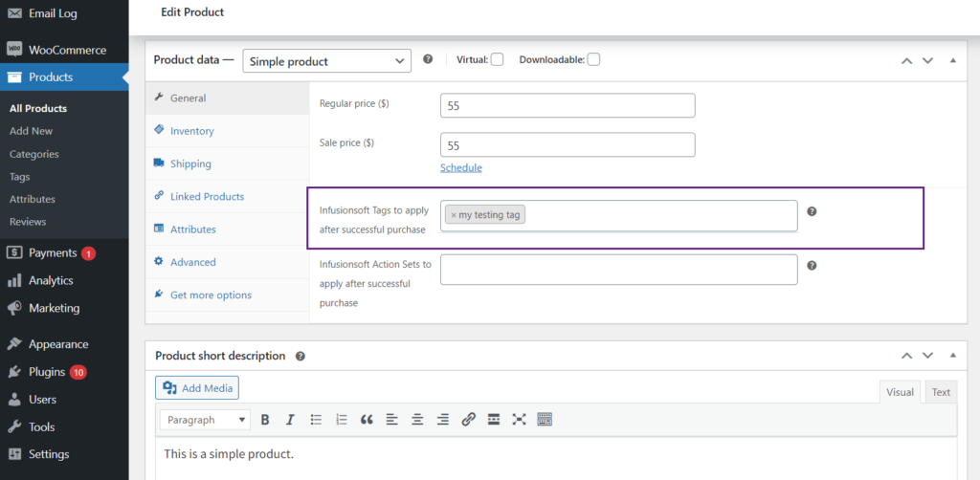Enable the Downloadable checkbox
Viewport: 980px width, 480px height.
593,60
